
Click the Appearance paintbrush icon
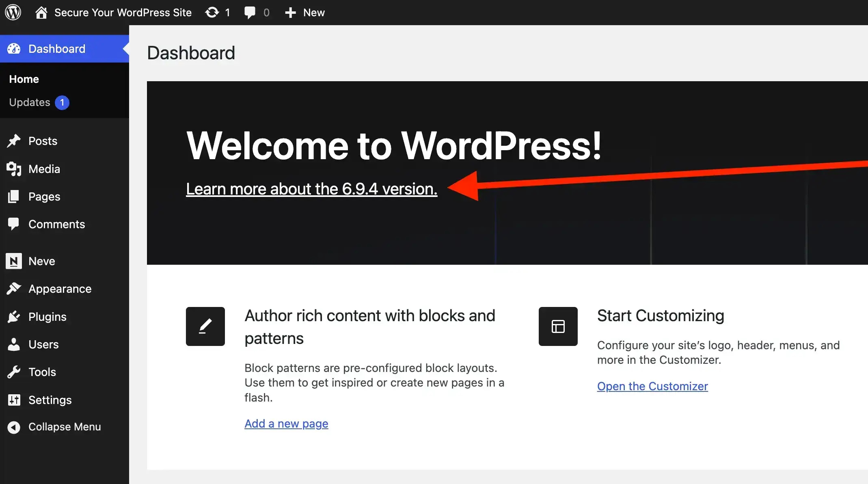14,289
